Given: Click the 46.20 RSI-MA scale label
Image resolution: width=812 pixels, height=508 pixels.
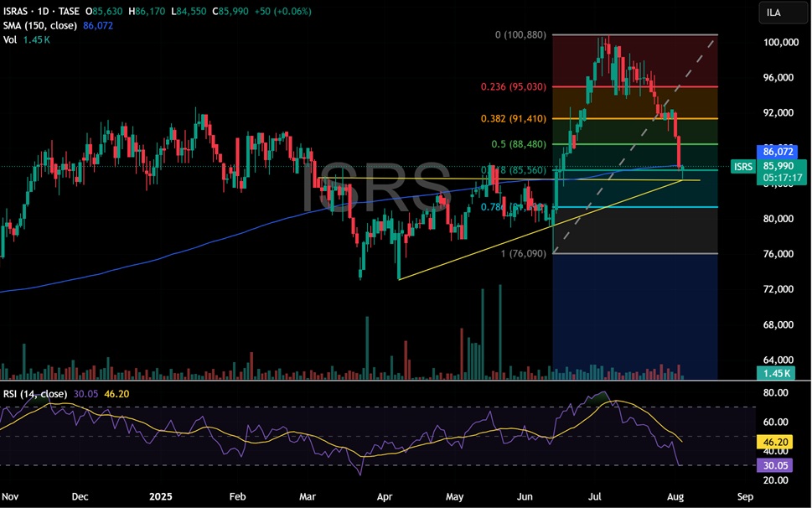Looking at the screenshot, I should click(x=775, y=442).
